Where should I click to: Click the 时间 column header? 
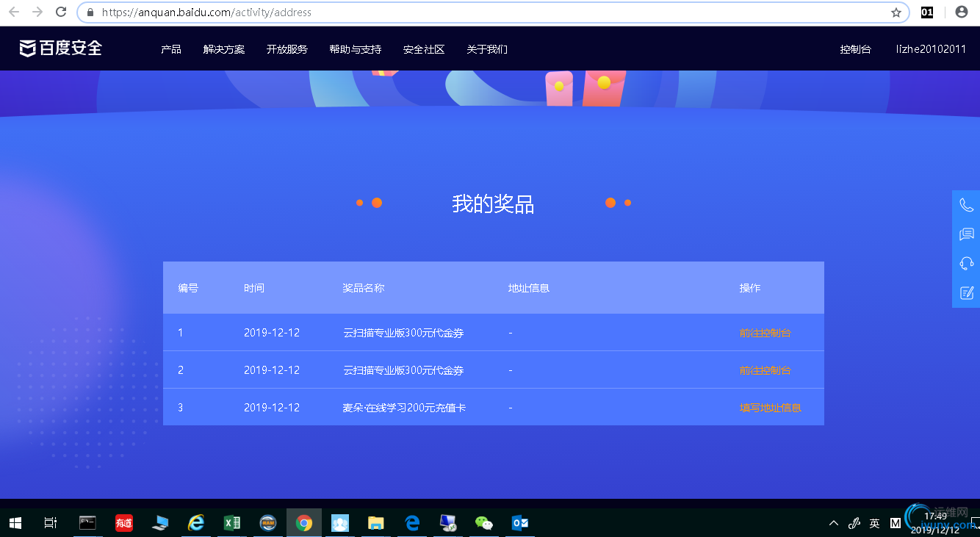click(254, 288)
